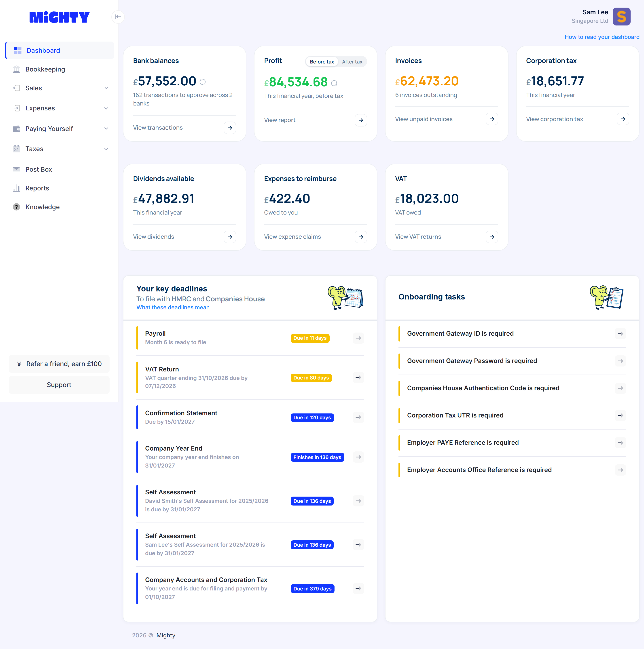This screenshot has height=649, width=644.
Task: Open Bookkeeping in sidebar
Action: [x=59, y=69]
